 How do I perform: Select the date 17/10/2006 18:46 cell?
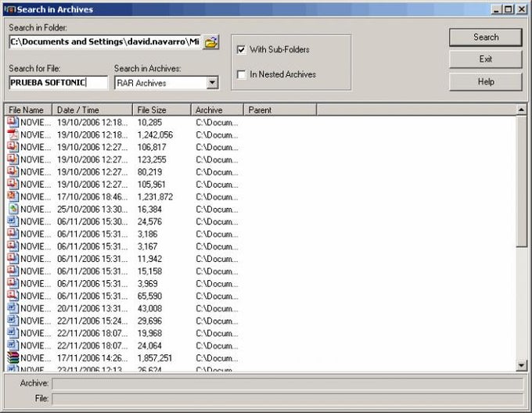pyautogui.click(x=92, y=196)
